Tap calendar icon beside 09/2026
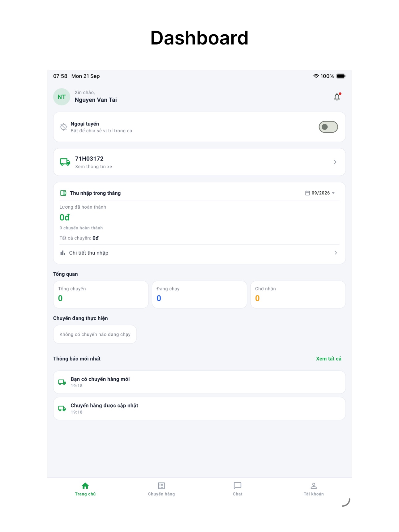Image resolution: width=399 pixels, height=532 pixels. tap(307, 193)
